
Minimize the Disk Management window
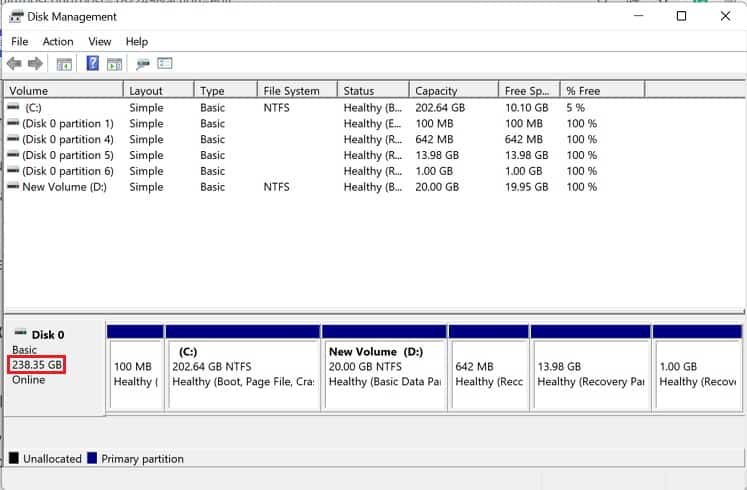point(638,16)
